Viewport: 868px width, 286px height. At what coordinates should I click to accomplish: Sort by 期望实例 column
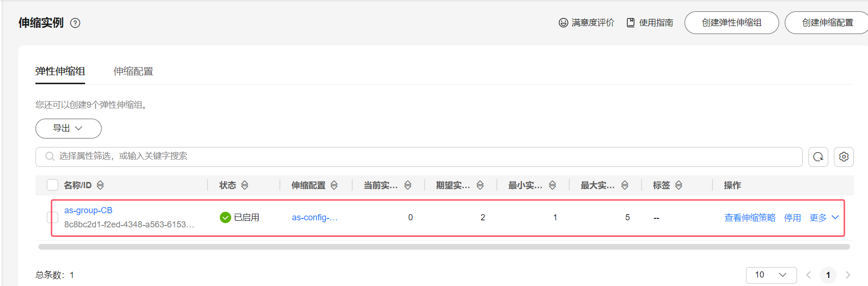[480, 185]
